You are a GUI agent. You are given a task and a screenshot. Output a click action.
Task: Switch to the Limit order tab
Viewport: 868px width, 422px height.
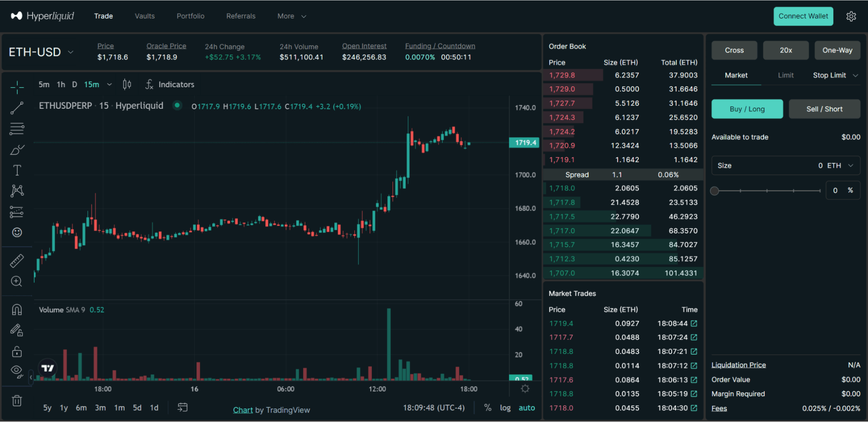click(x=785, y=75)
